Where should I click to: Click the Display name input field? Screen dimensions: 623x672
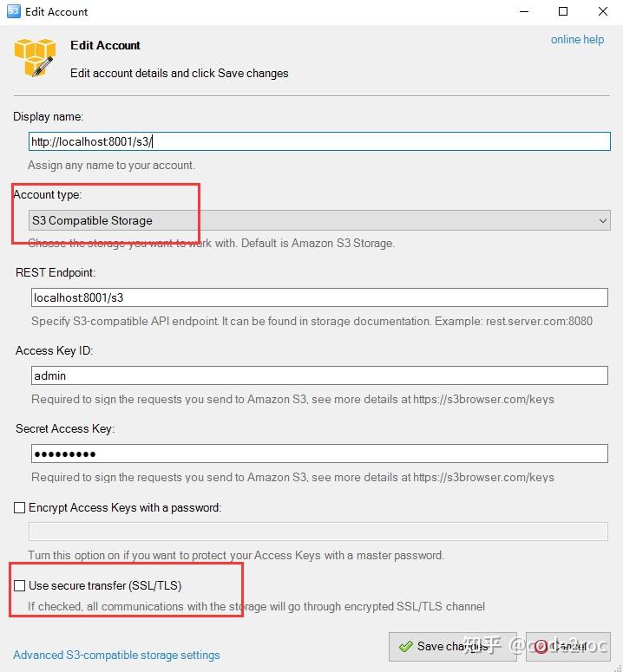[x=319, y=141]
